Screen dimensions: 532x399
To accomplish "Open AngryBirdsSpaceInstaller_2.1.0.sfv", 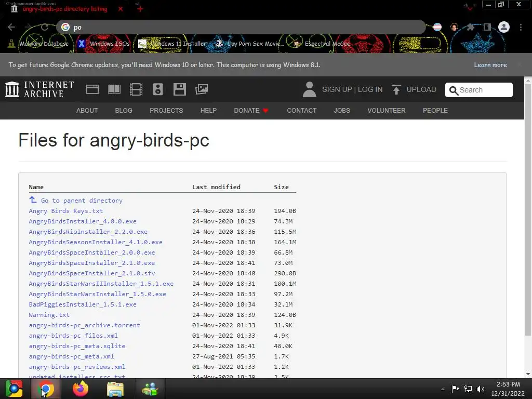I will tap(92, 273).
